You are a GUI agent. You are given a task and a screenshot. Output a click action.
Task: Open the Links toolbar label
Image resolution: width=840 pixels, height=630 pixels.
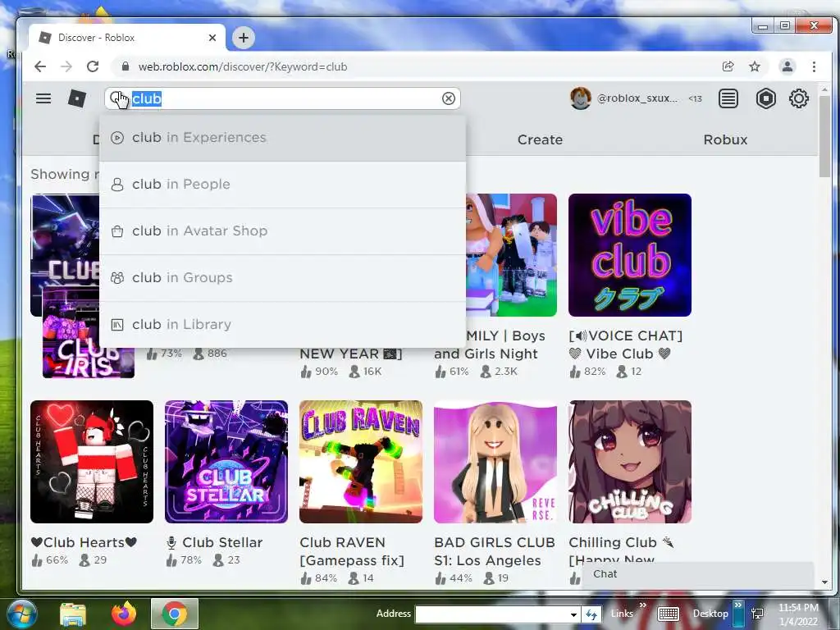tap(622, 614)
